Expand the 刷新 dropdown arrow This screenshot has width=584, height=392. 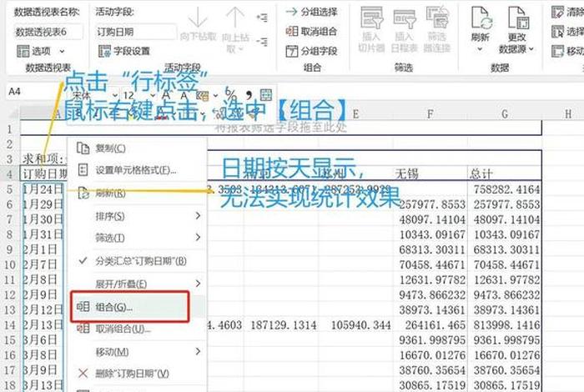tap(480, 48)
